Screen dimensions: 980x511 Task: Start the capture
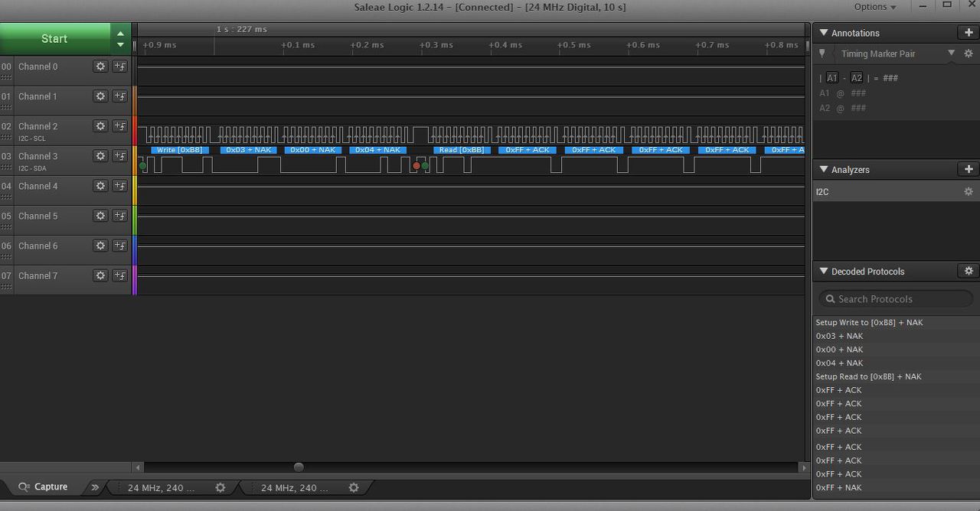(x=54, y=38)
